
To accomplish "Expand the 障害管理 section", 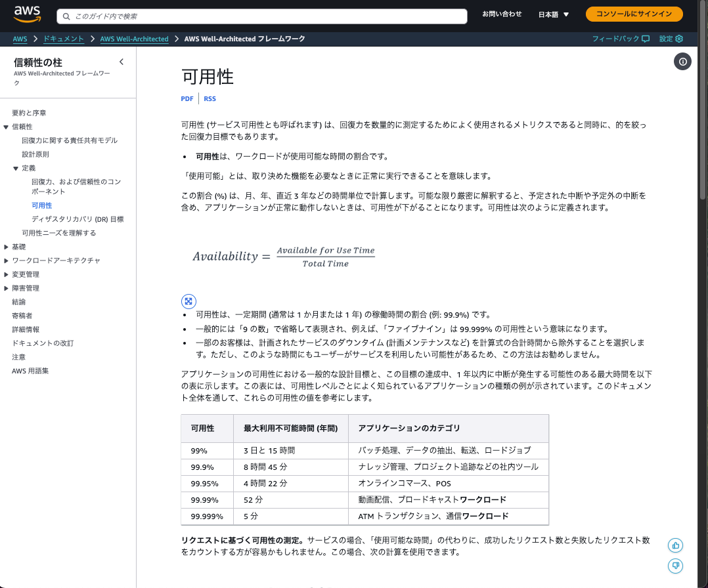I will (6, 288).
